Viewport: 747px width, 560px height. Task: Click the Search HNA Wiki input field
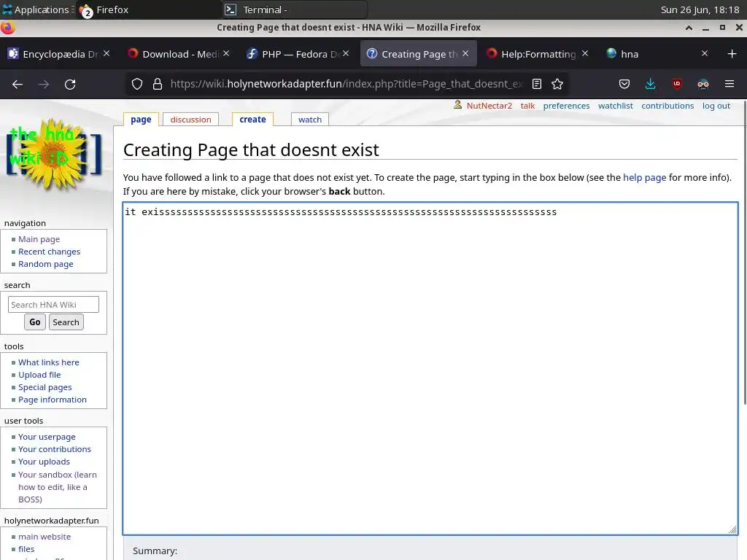tap(53, 304)
